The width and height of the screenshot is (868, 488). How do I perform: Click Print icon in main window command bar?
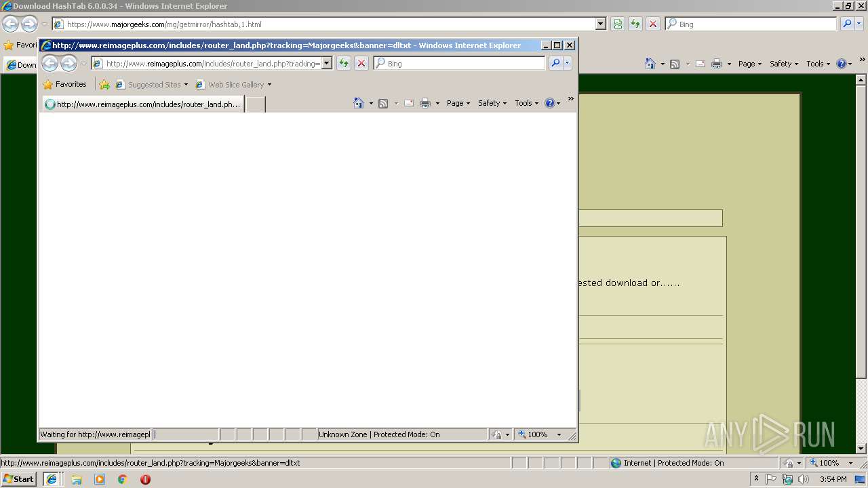coord(717,64)
